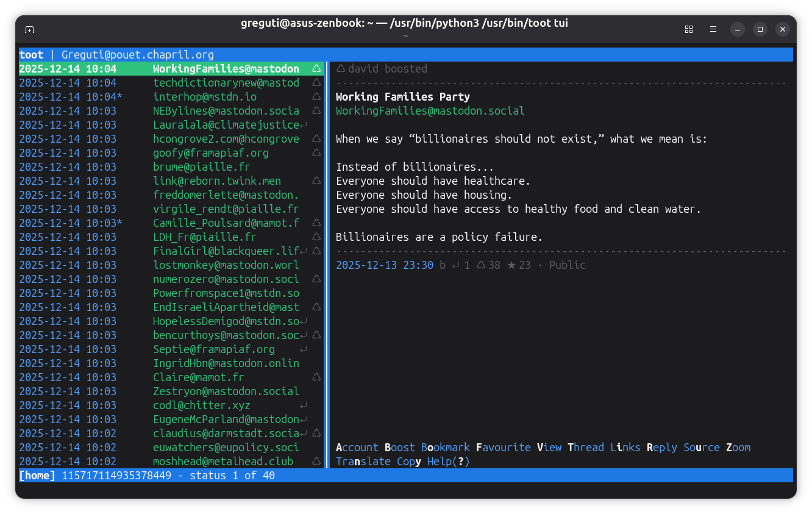Screen dimensions: 812x514
Task: Open the terminal hamburger menu
Action: (713, 29)
